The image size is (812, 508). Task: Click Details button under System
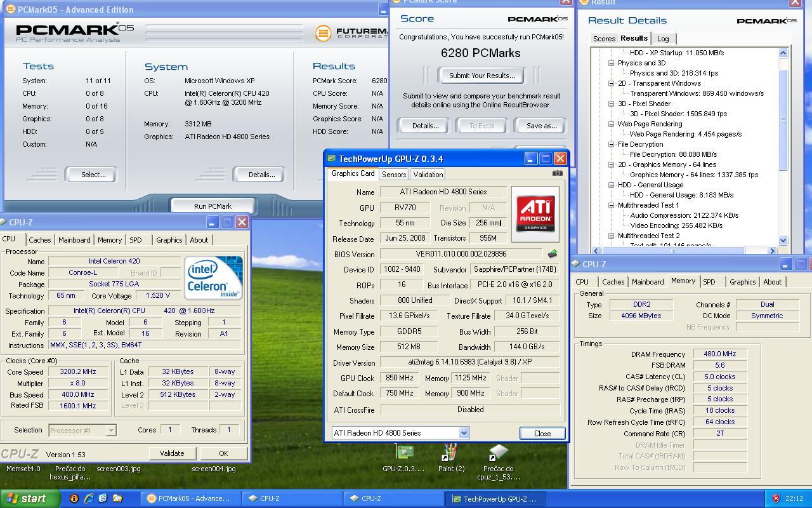click(261, 175)
